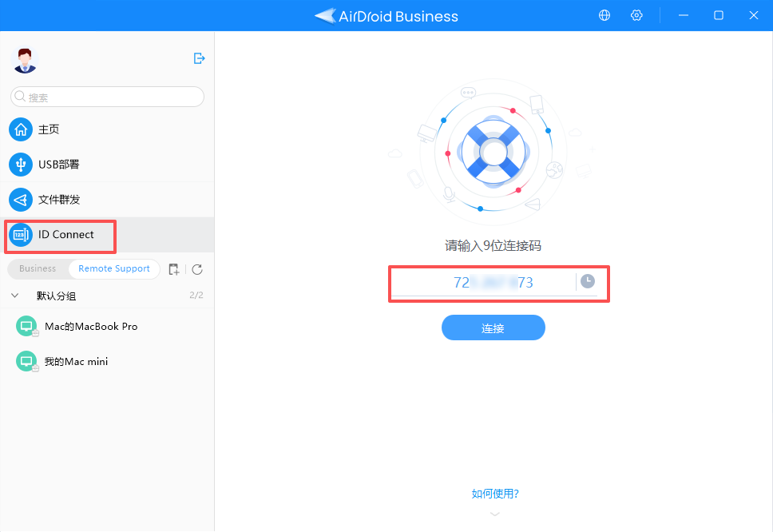Click the search field in sidebar
The width and height of the screenshot is (773, 532).
coord(108,97)
